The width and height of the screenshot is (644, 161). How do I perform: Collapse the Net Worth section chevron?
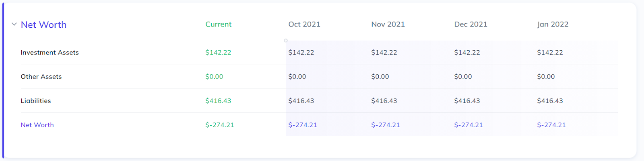pyautogui.click(x=14, y=24)
